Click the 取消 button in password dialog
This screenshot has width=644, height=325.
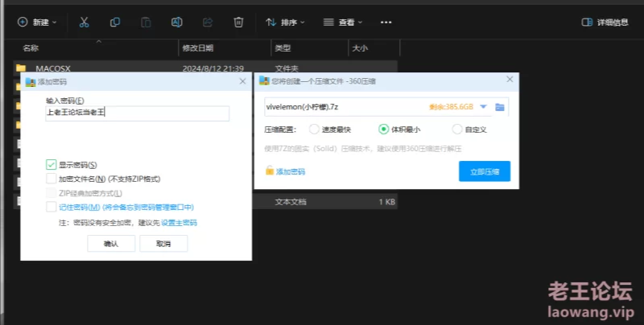point(163,243)
